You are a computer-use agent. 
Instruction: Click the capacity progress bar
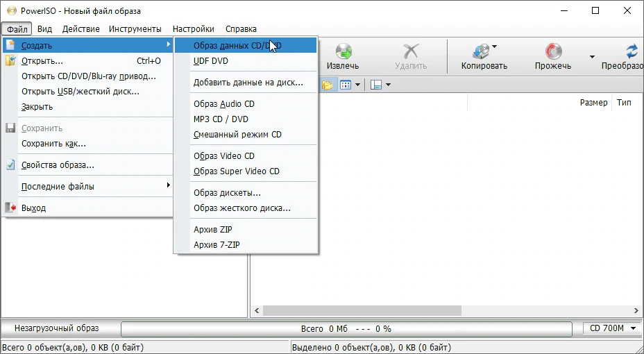346,328
